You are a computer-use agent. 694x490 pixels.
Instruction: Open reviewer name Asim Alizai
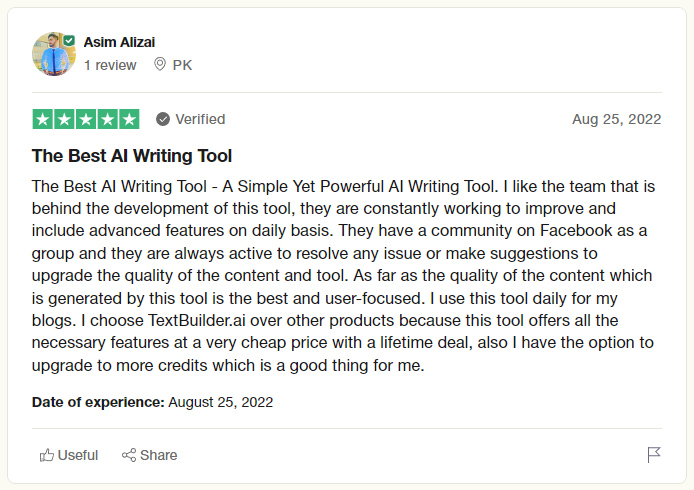(x=119, y=42)
